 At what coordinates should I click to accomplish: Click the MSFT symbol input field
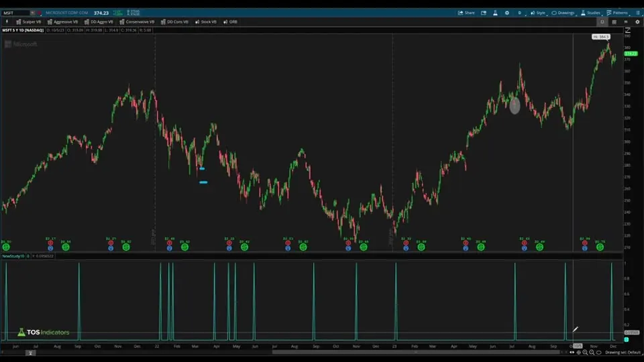15,13
